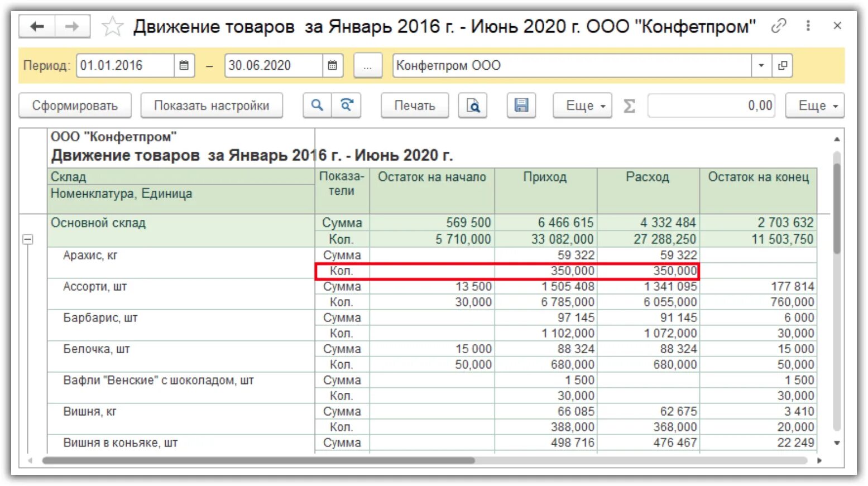Click the Остаток на начало column header
This screenshot has width=868, height=486.
click(x=432, y=190)
